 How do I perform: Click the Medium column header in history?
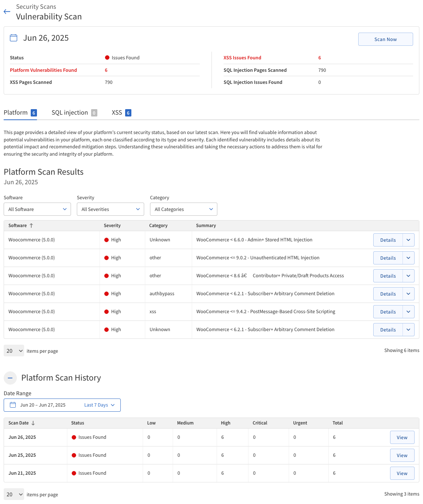pos(185,423)
